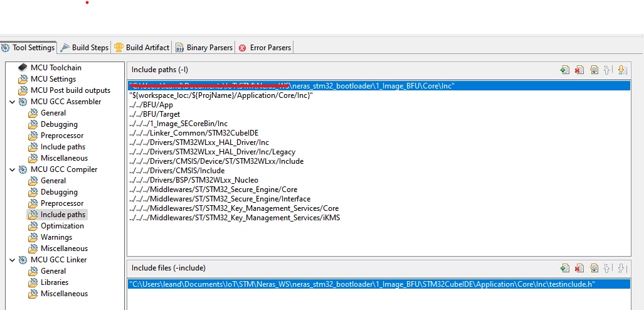Collapse the MCU GCC Assembler node

coord(13,102)
